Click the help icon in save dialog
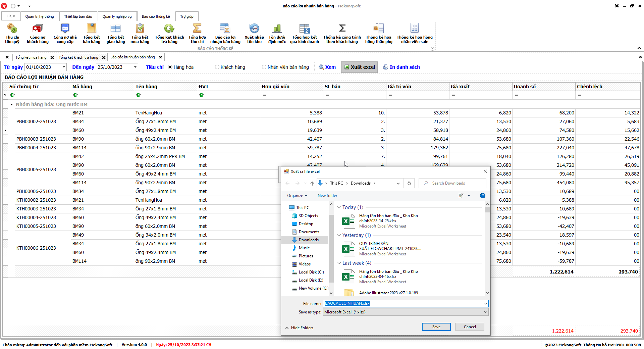The width and height of the screenshot is (644, 349). coord(482,196)
